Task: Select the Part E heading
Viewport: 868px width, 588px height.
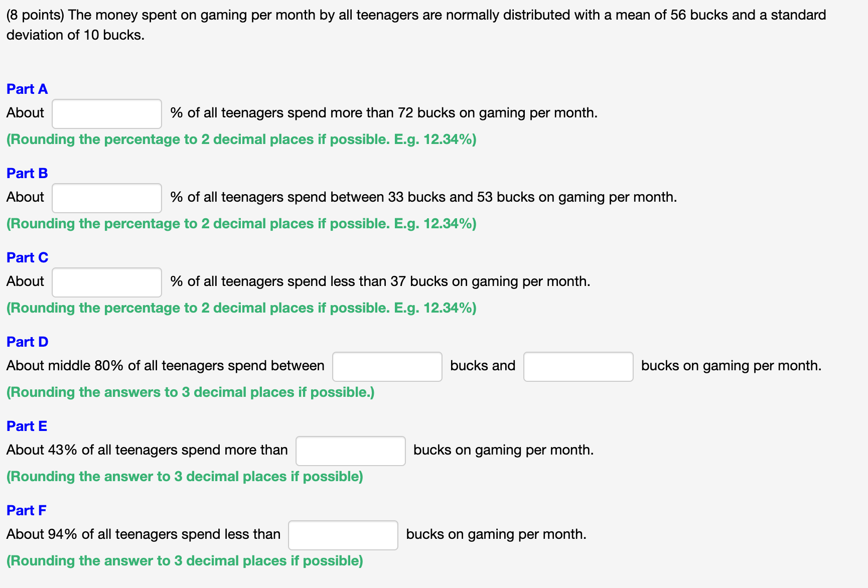Action: click(x=27, y=426)
